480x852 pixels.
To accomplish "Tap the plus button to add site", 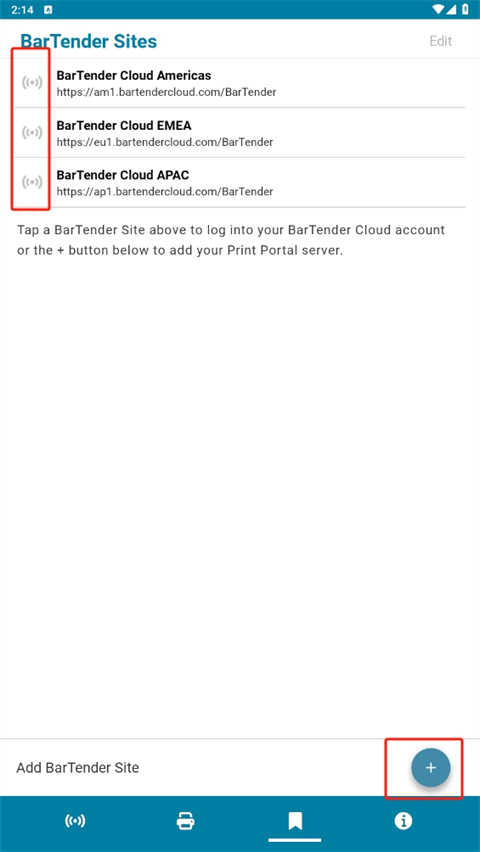I will [431, 767].
